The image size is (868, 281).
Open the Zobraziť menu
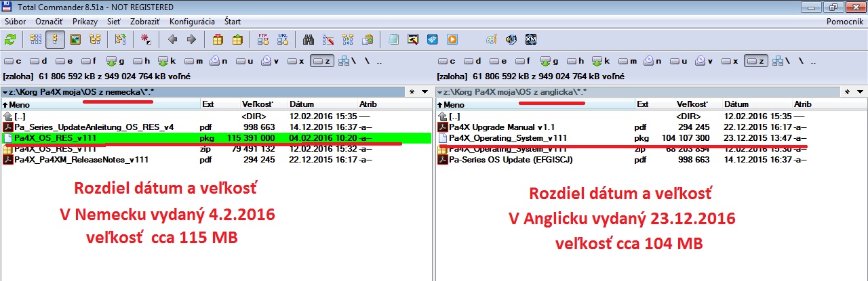[x=145, y=22]
